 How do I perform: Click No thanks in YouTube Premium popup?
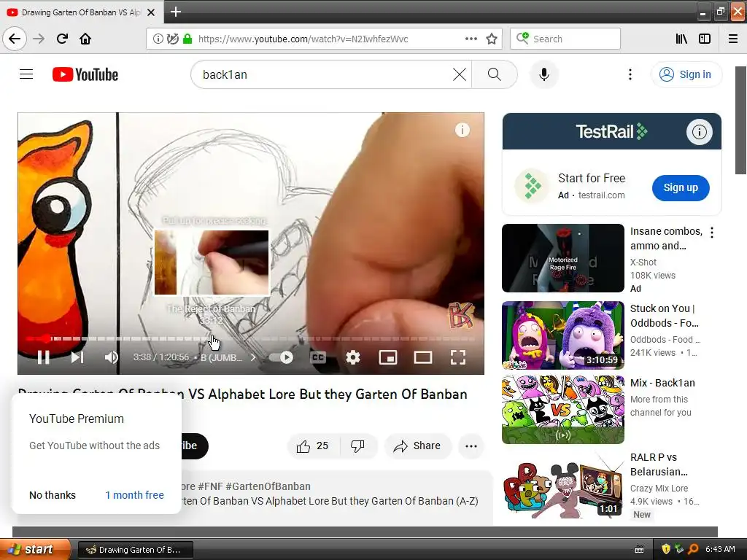53,495
